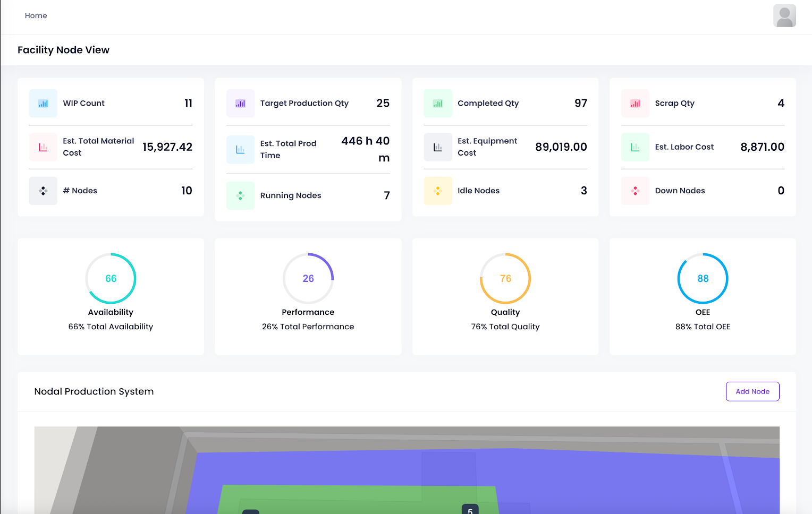The height and width of the screenshot is (514, 812).
Task: Select the Est. Total Material Cost icon
Action: coord(43,147)
